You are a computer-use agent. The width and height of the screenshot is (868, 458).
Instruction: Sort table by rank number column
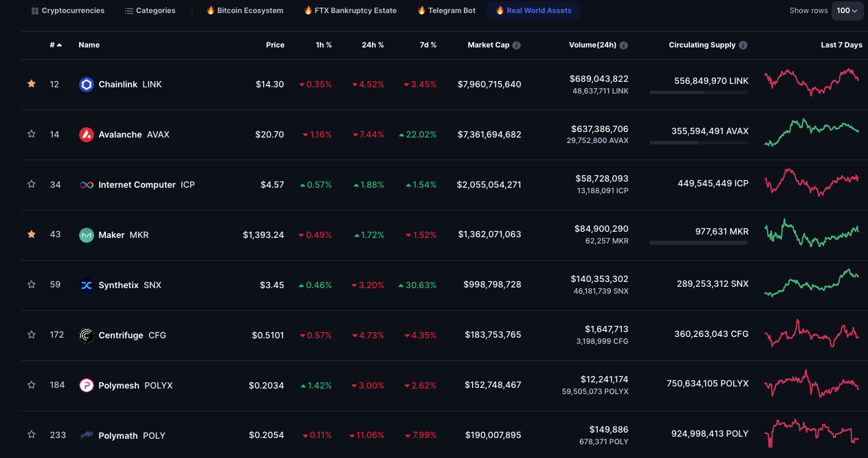pyautogui.click(x=55, y=45)
